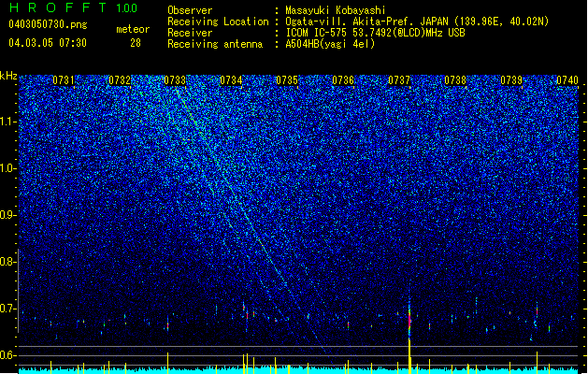Click the Observer label
Image resolution: width=588 pixels, height=374 pixels.
[x=190, y=10]
